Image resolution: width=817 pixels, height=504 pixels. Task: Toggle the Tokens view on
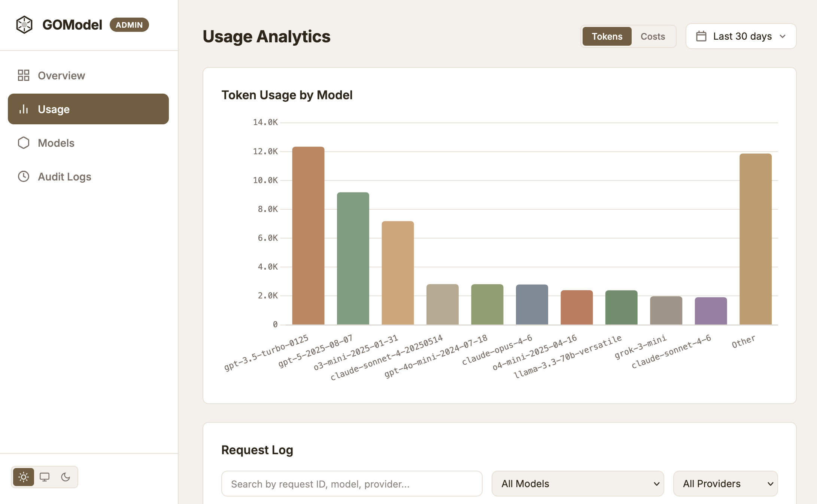coord(607,36)
